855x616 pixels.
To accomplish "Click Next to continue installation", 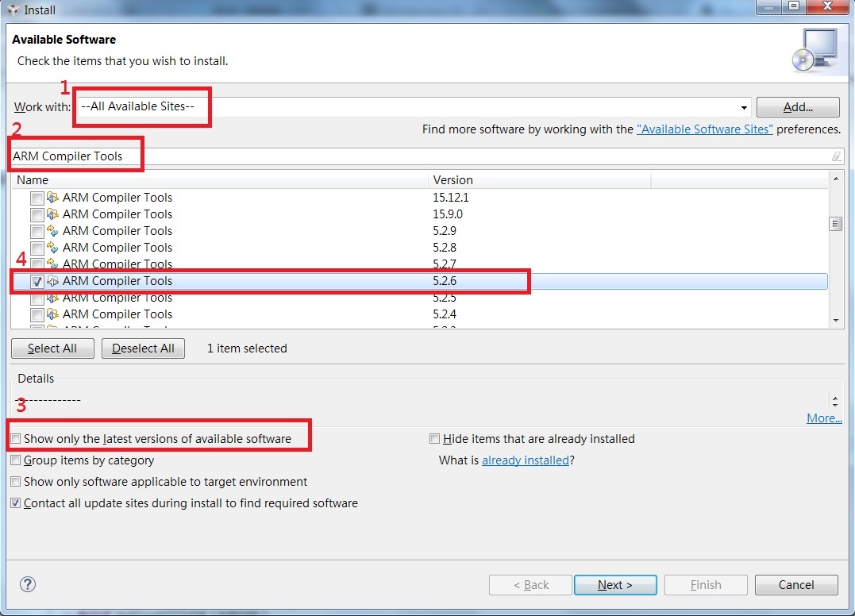I will point(615,585).
